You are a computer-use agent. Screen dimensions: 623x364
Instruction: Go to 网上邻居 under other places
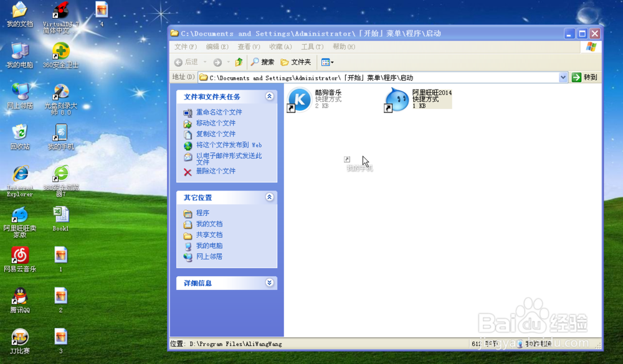coord(209,257)
